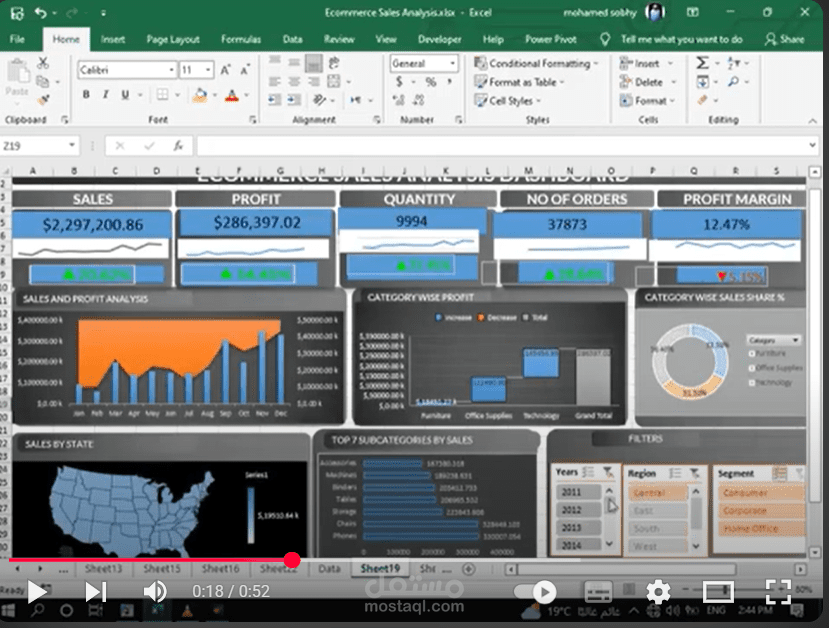Increase font size with larger A icon
Screen dimensions: 829x628
click(x=225, y=70)
